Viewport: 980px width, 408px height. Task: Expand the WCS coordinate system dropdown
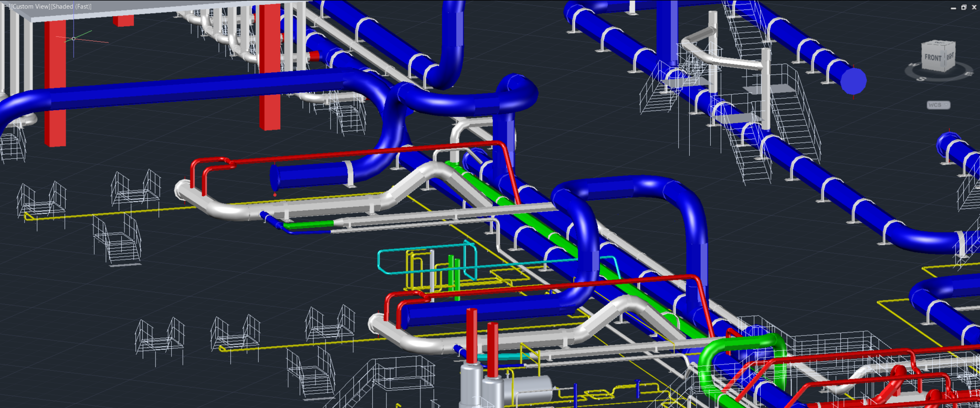[938, 105]
